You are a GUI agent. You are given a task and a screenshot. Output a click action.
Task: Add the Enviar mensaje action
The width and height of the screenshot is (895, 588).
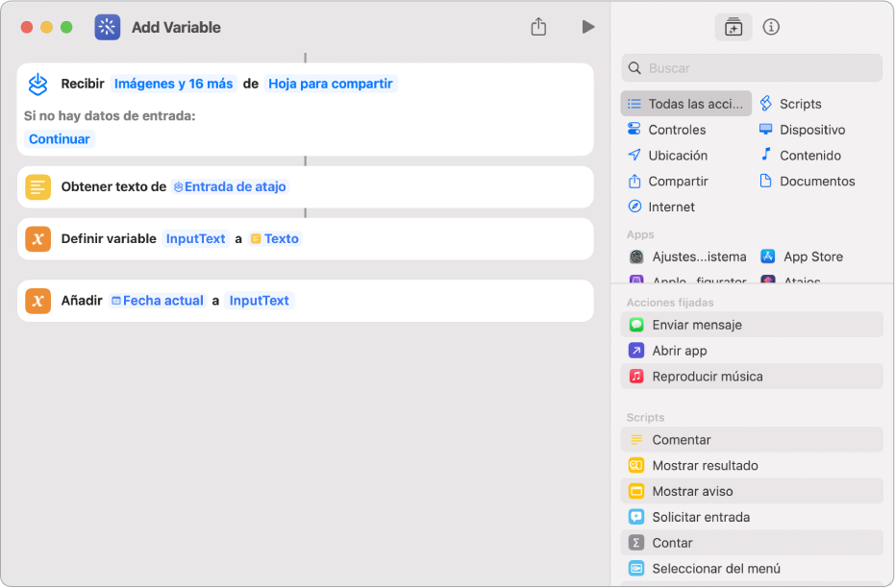point(752,325)
